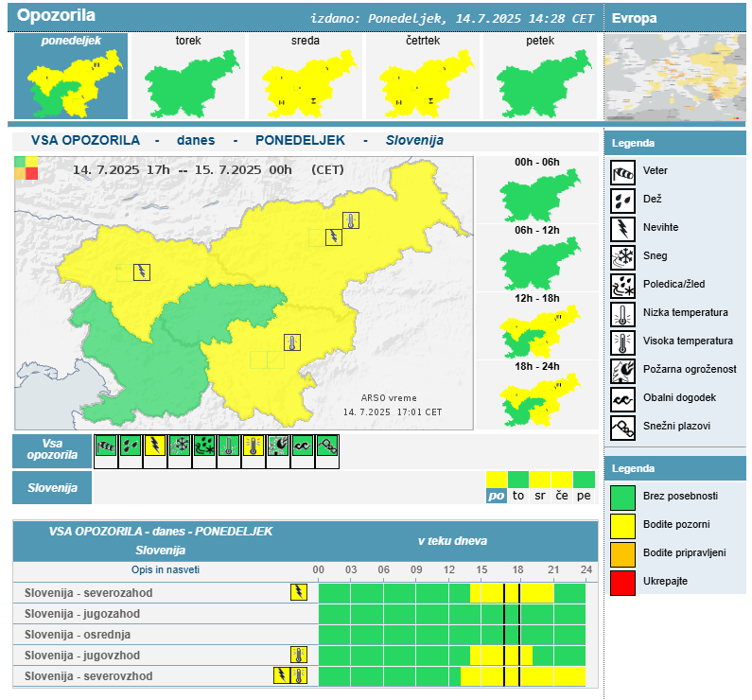Open the četrtek day map tab

click(x=422, y=77)
